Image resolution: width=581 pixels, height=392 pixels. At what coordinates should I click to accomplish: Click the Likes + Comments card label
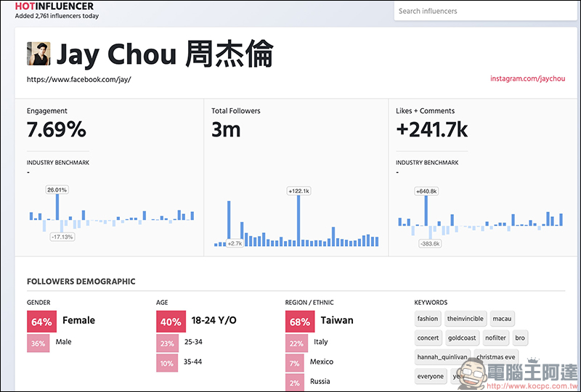point(425,111)
